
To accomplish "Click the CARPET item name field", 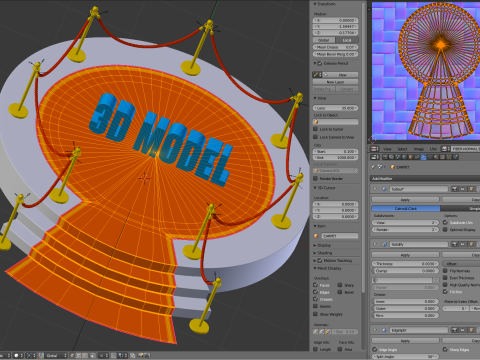I will point(340,236).
